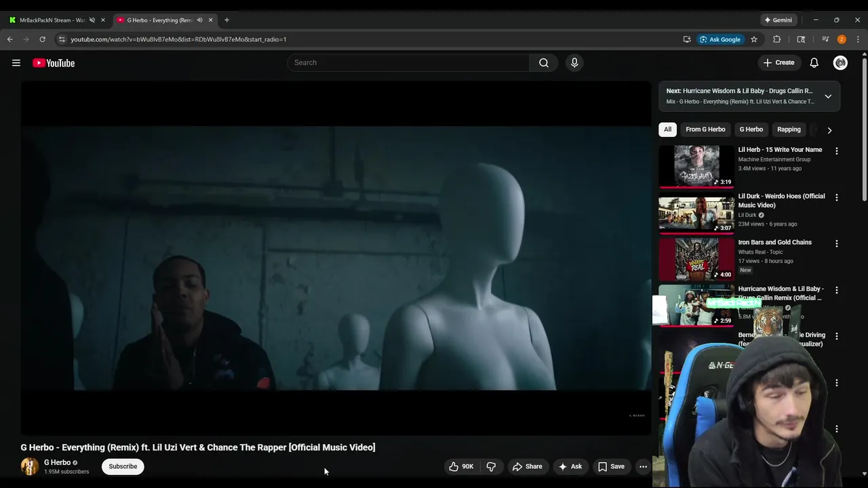868x488 pixels.
Task: View site information icon in address bar
Action: [62, 39]
